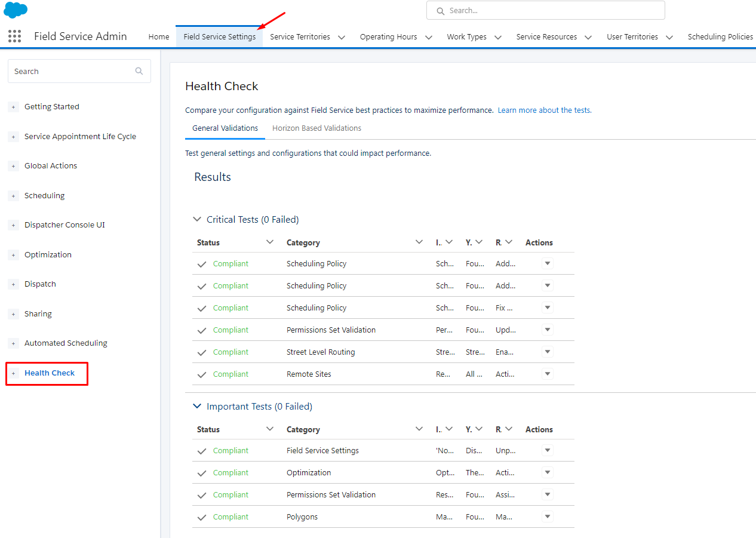This screenshot has width=756, height=538.
Task: Open the Operating Hours tab
Action: tap(389, 36)
